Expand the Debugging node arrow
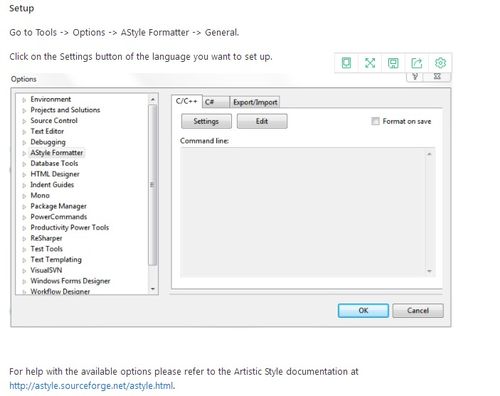The image size is (500, 396). [24, 142]
